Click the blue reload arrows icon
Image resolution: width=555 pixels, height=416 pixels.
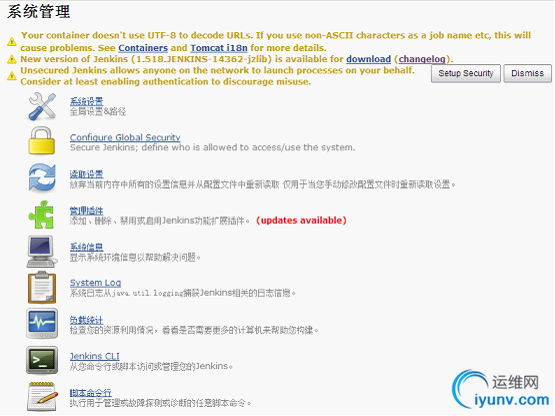click(42, 178)
